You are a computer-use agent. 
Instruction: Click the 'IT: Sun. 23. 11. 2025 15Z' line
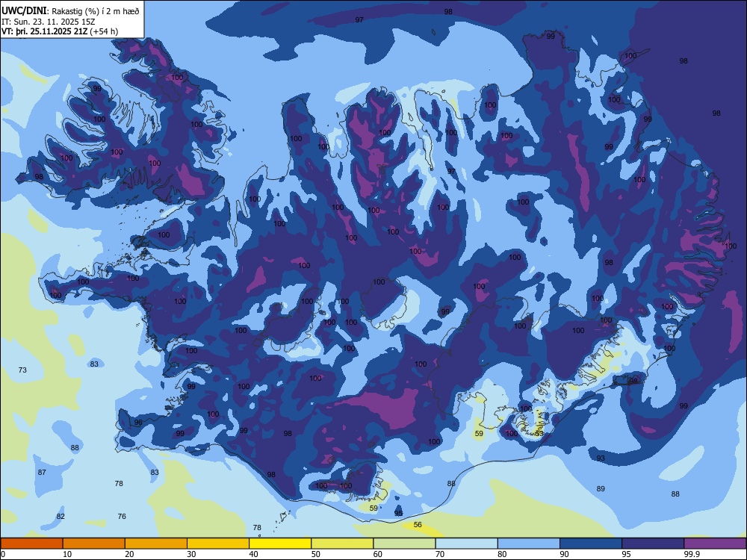coord(49,22)
